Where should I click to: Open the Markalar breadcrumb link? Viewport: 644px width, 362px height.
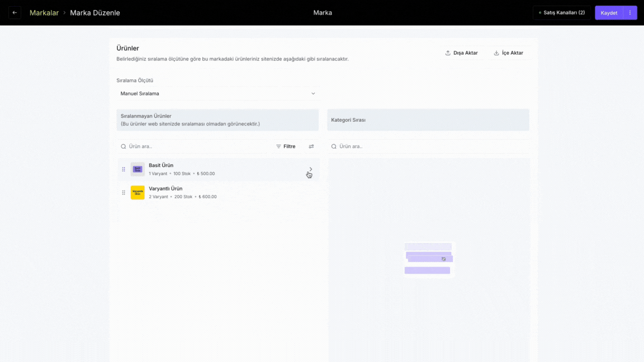pos(44,13)
